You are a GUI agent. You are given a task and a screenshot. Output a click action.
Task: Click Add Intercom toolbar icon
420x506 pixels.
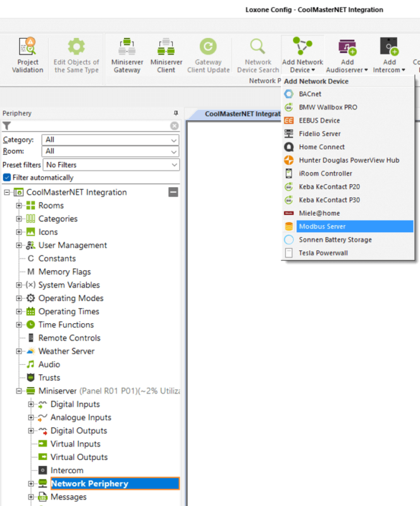click(x=388, y=47)
